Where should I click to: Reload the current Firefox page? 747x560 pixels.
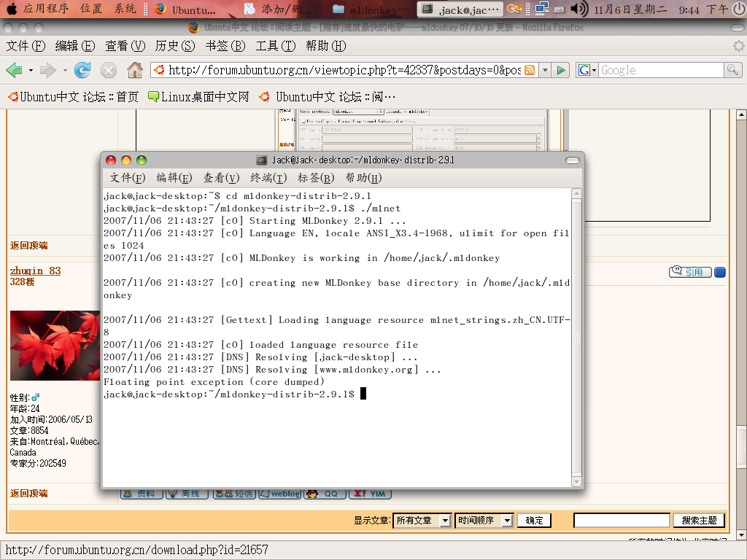tap(82, 71)
